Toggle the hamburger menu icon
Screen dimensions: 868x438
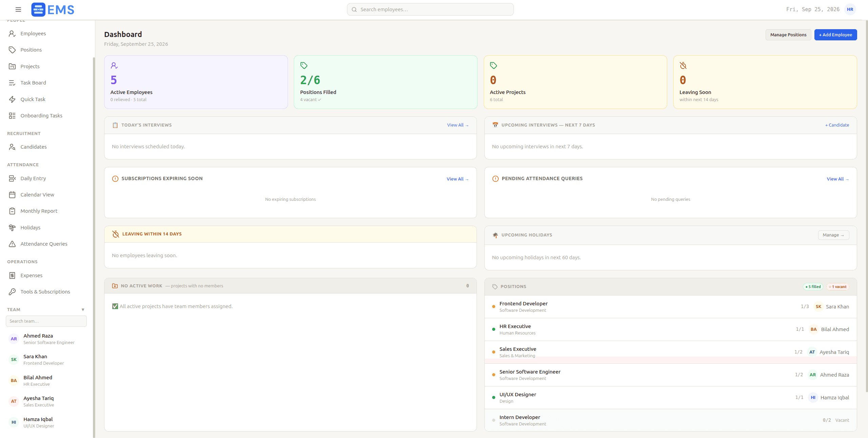(x=18, y=9)
